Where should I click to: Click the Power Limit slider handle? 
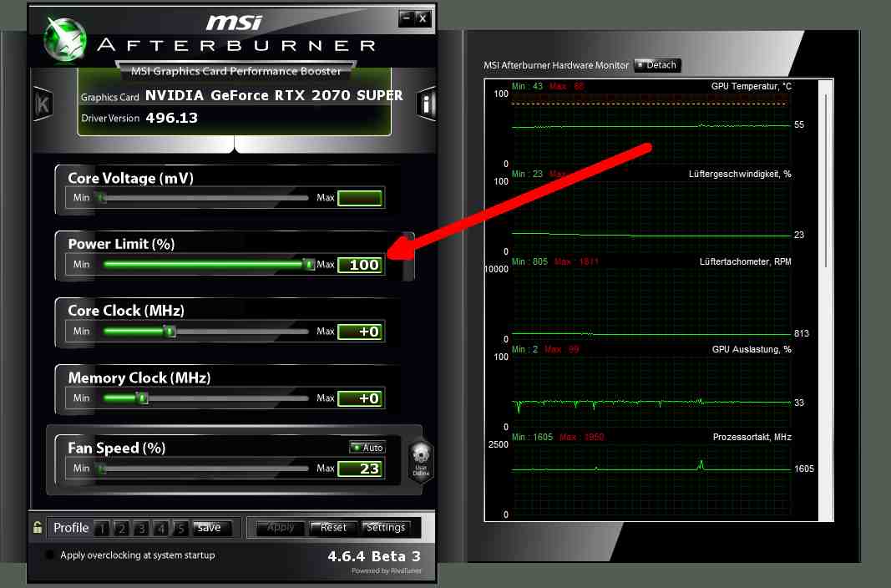pyautogui.click(x=309, y=264)
